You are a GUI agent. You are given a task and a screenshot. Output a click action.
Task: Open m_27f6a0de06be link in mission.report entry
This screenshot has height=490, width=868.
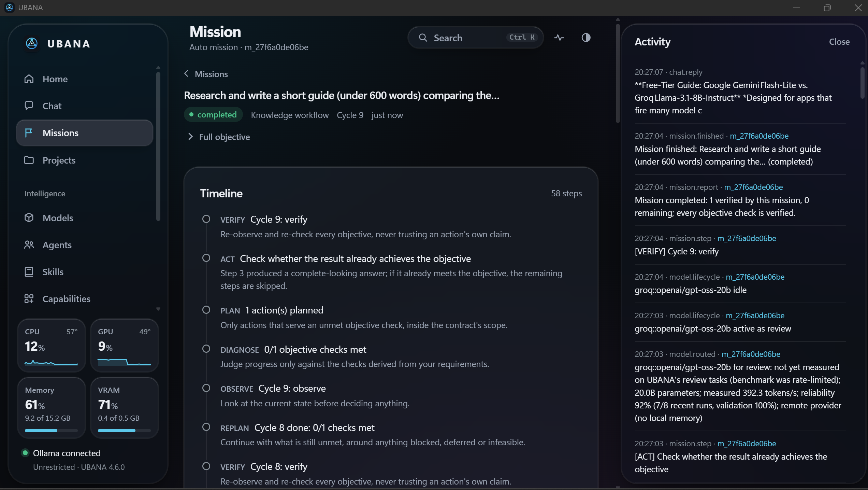click(x=753, y=187)
